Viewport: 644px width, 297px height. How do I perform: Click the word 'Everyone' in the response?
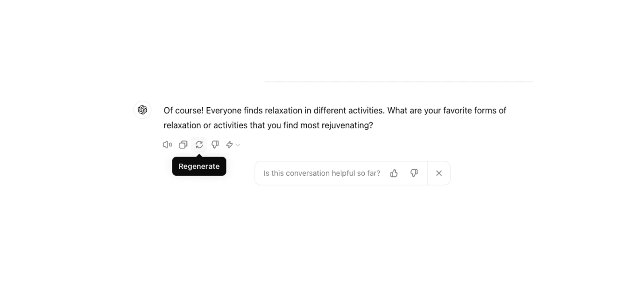(224, 111)
